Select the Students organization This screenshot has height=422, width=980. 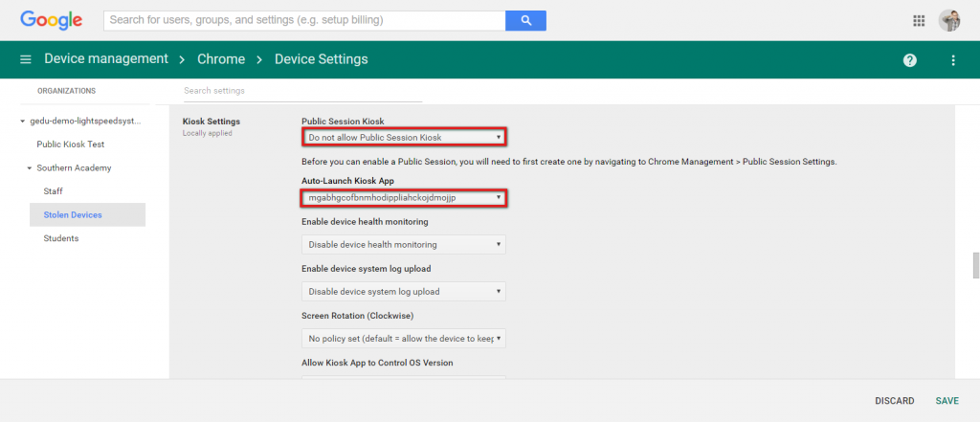(x=61, y=238)
